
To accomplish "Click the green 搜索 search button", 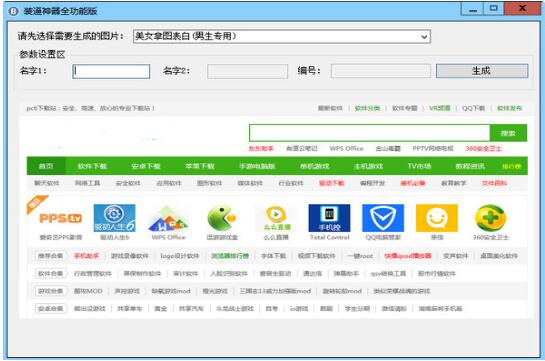I will [x=508, y=133].
